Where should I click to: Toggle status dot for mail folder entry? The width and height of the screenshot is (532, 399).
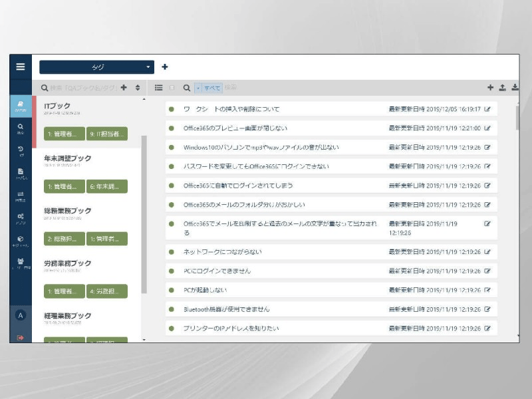click(172, 205)
